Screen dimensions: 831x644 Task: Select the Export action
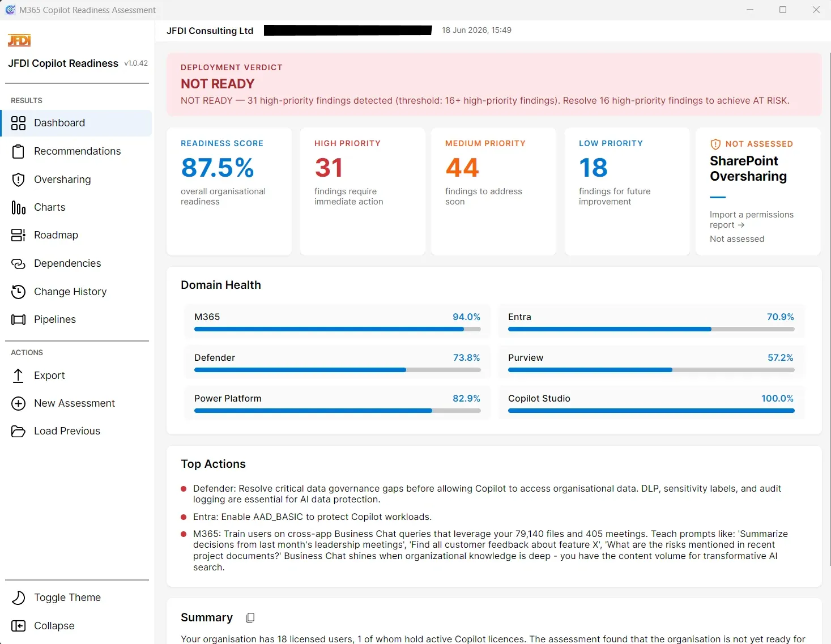point(76,376)
